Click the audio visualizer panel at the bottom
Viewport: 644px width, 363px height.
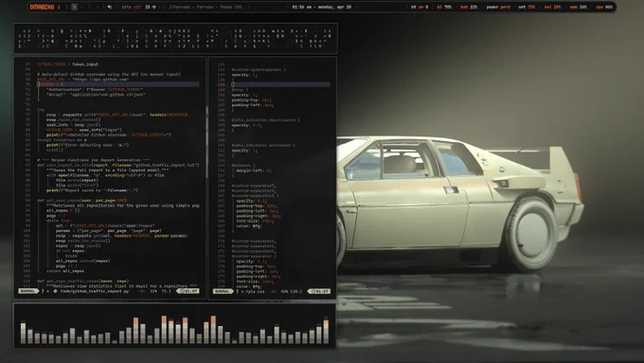(x=175, y=326)
